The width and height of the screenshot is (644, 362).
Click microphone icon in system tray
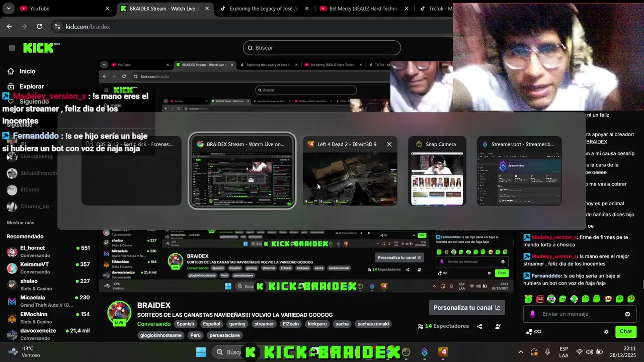[x=548, y=352]
